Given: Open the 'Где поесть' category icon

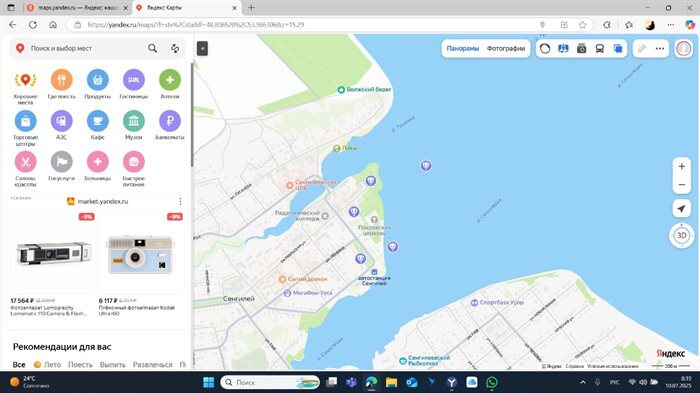Looking at the screenshot, I should [62, 80].
